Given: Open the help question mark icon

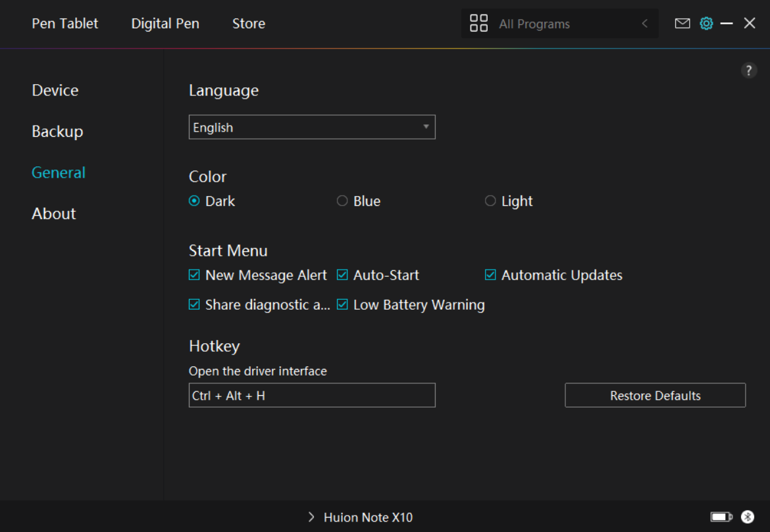Looking at the screenshot, I should [749, 71].
